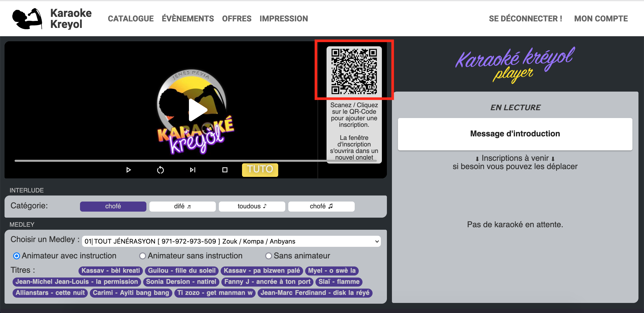This screenshot has width=644, height=313.
Task: Click title Guilou - fille du soleil
Action: coord(182,271)
